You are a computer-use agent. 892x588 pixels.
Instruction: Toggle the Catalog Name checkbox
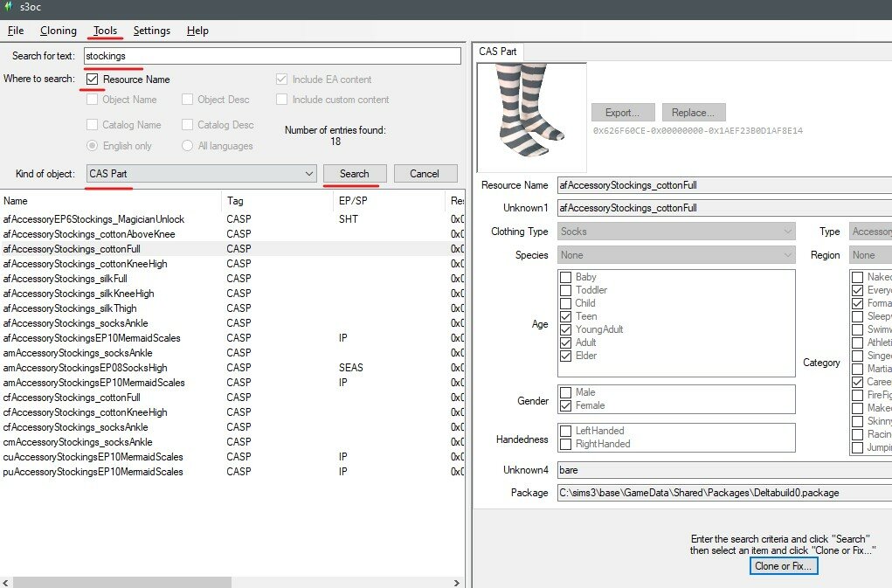click(x=92, y=125)
